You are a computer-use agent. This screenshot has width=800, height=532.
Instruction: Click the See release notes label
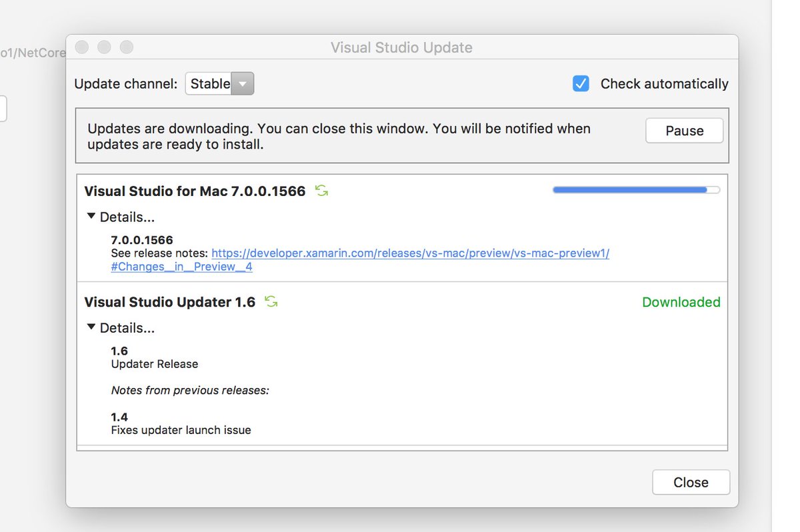coord(159,253)
